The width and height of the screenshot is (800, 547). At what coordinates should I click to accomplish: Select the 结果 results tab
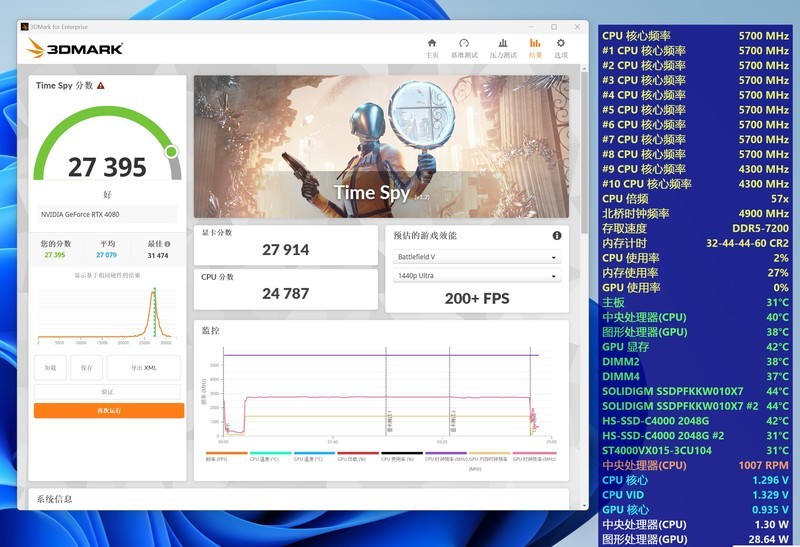tap(535, 48)
